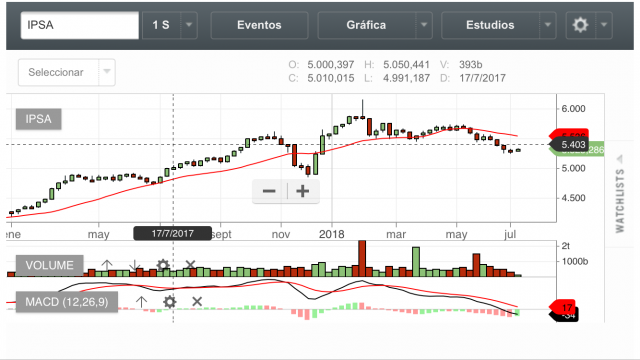640x360 pixels.
Task: Click the 6.000 price axis label
Action: tap(573, 109)
